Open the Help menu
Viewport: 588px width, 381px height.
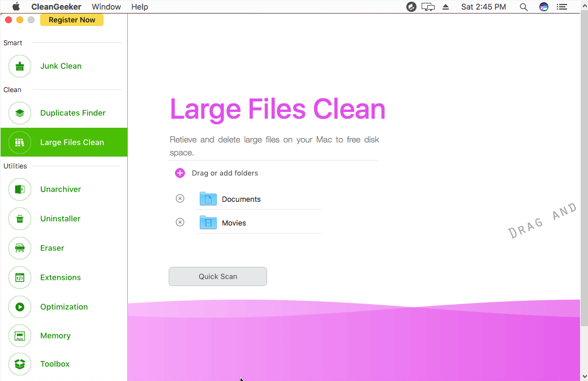click(x=140, y=7)
